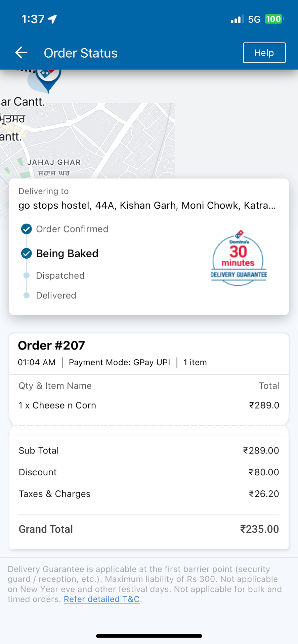Tap the Dispatched status dot
The image size is (298, 644).
27,276
